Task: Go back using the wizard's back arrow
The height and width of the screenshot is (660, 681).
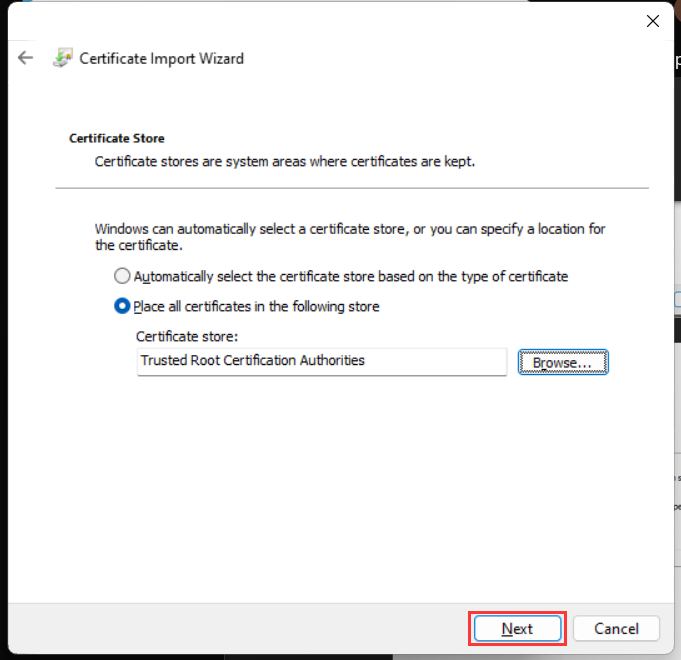Action: coord(26,58)
